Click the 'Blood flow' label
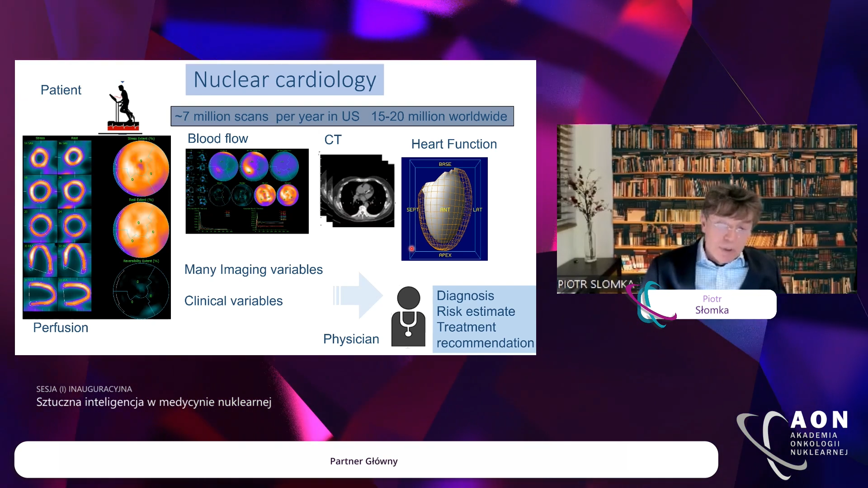The image size is (868, 488). coord(218,138)
